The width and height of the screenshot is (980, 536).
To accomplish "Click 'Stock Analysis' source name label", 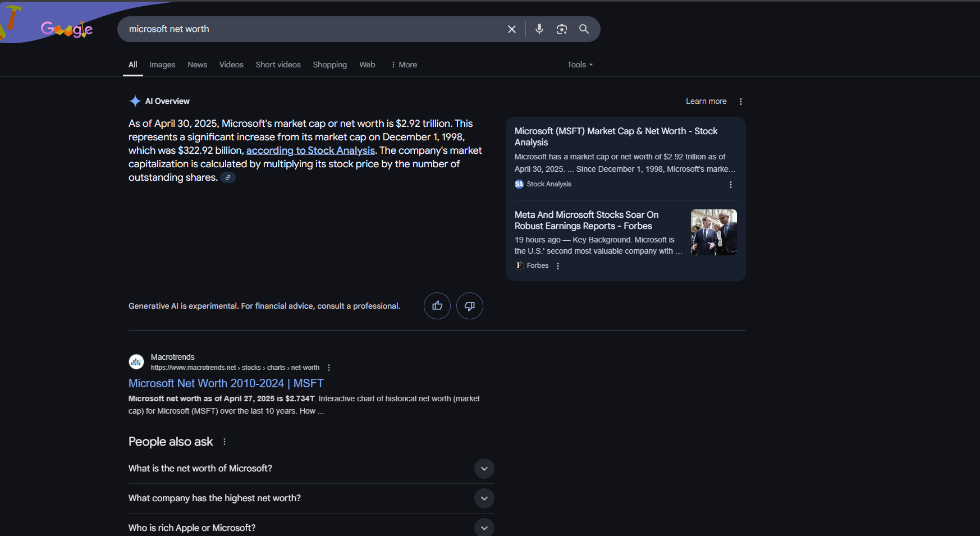I will point(549,184).
